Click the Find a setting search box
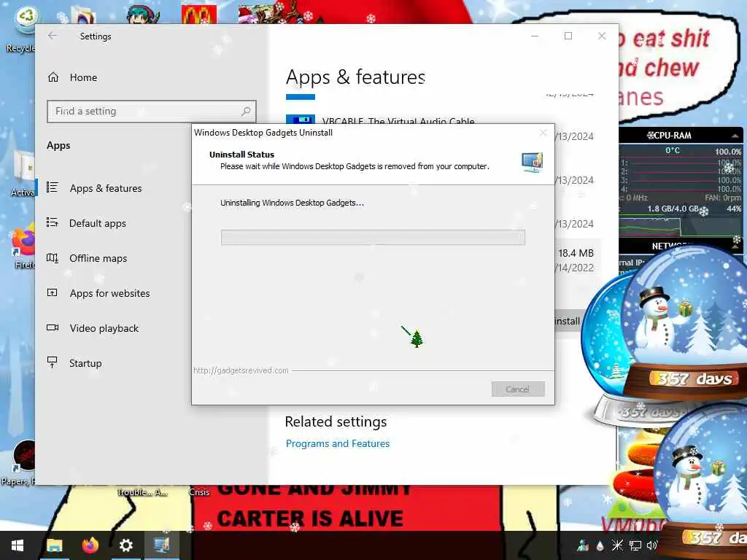This screenshot has width=747, height=560. (x=152, y=111)
